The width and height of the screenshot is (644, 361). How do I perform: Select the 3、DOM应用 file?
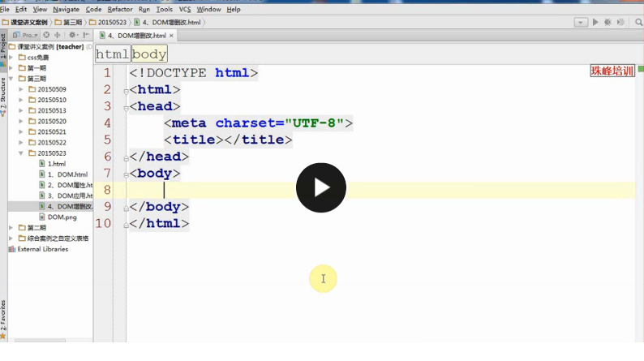pyautogui.click(x=66, y=196)
